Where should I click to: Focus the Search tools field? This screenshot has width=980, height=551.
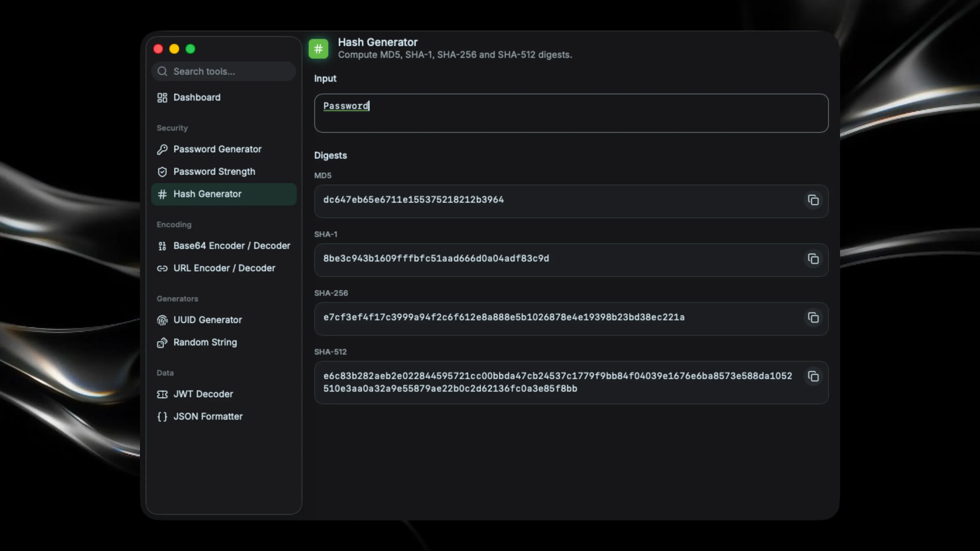224,72
